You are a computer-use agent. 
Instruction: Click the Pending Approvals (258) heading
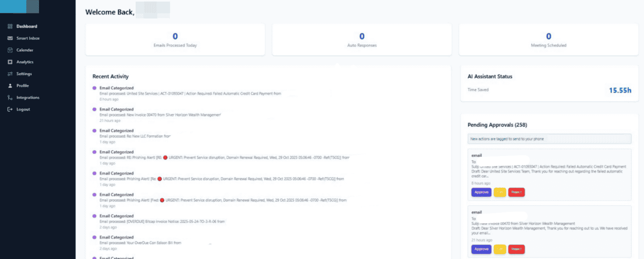(497, 125)
